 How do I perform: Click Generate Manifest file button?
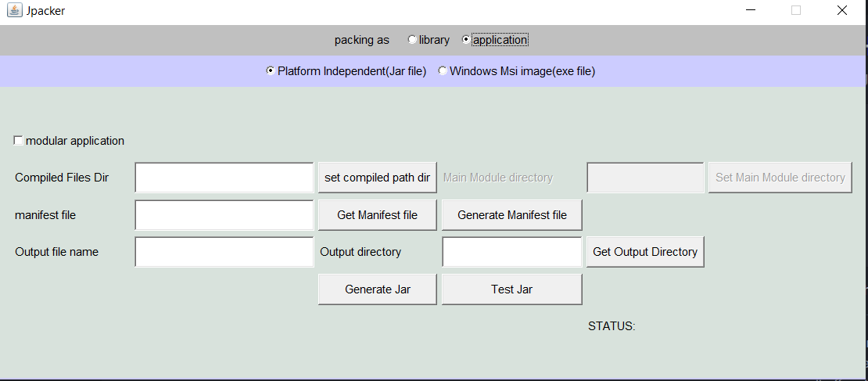[512, 215]
